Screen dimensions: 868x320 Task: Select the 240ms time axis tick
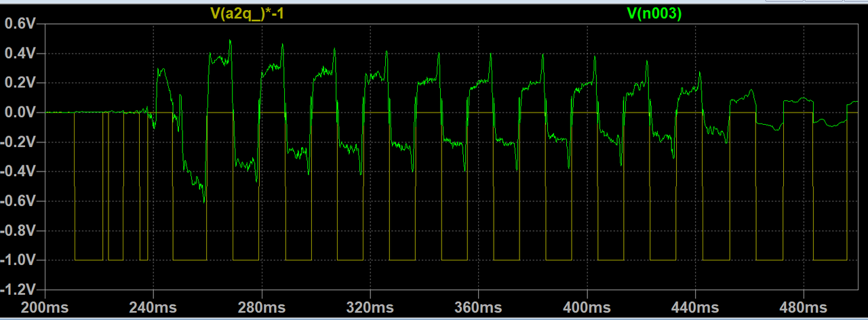pos(153,307)
